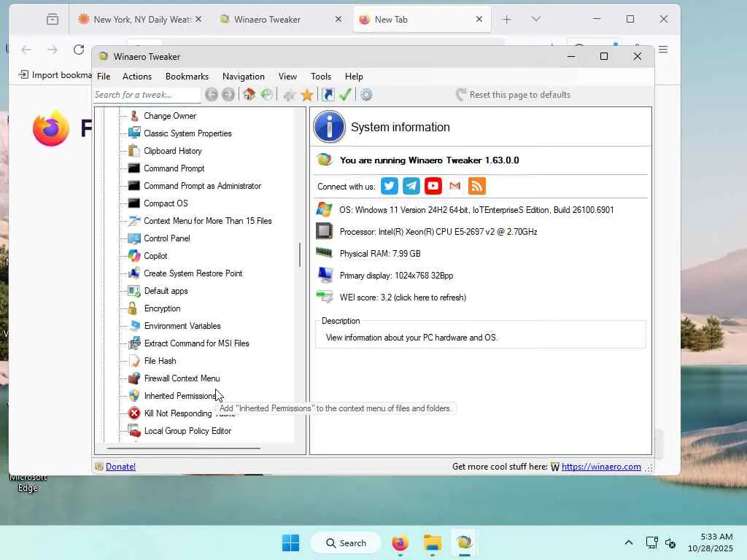Click the green checkmark toolbar icon
747x560 pixels.
(345, 94)
